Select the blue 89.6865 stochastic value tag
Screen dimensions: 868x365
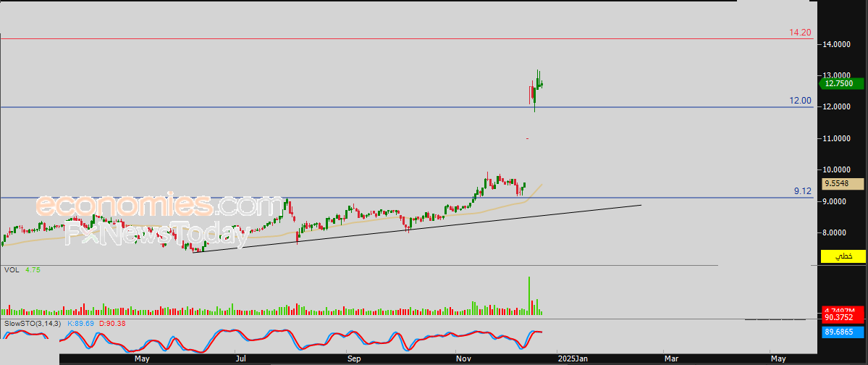[x=843, y=332]
